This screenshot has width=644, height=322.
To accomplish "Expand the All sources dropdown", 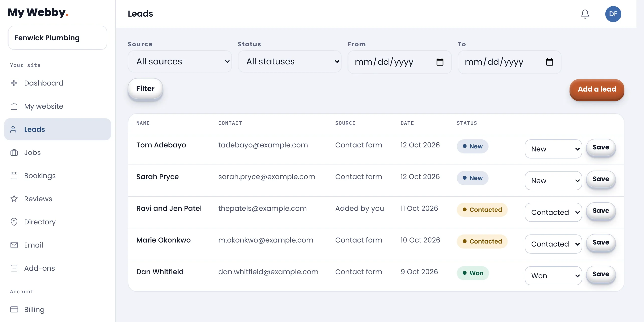I will coord(180,62).
